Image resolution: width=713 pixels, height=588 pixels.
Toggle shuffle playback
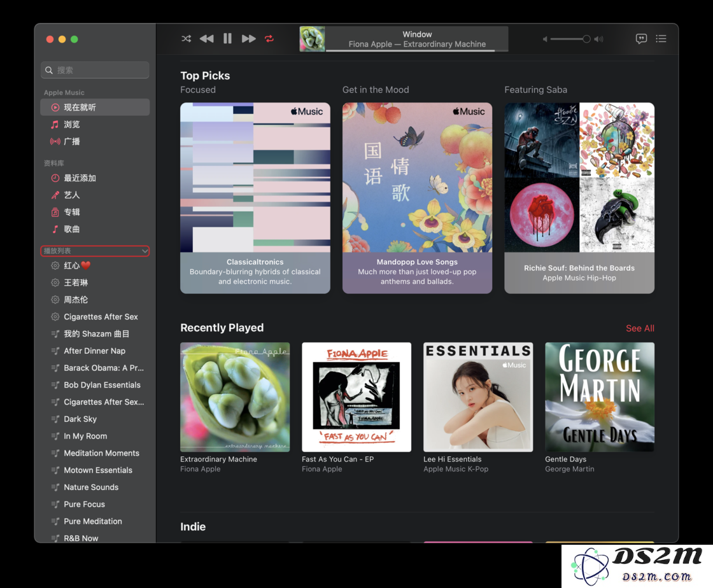pos(186,39)
